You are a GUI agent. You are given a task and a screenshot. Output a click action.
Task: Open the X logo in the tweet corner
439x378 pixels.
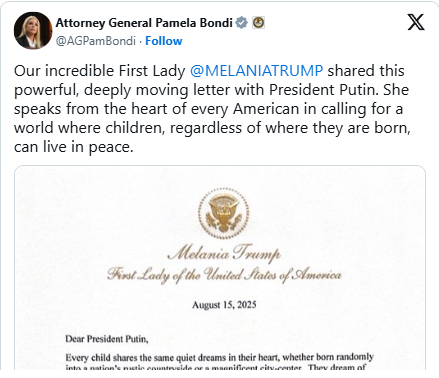click(x=416, y=22)
